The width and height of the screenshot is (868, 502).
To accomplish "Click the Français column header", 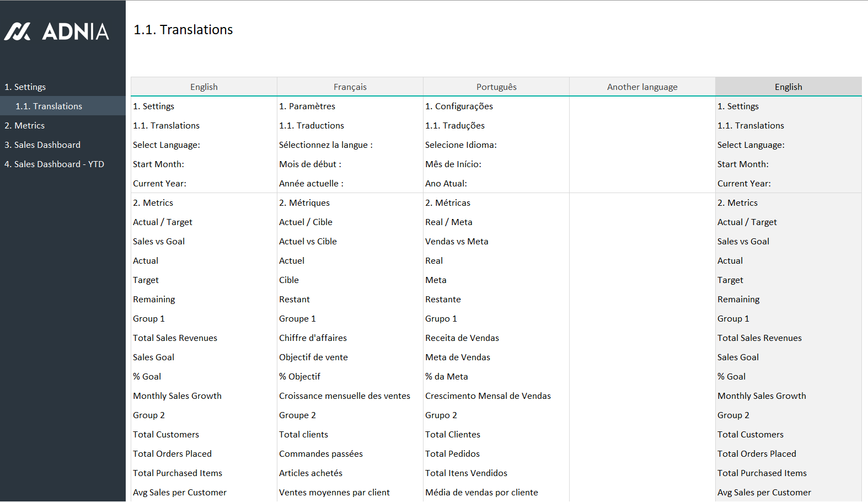I will [350, 87].
